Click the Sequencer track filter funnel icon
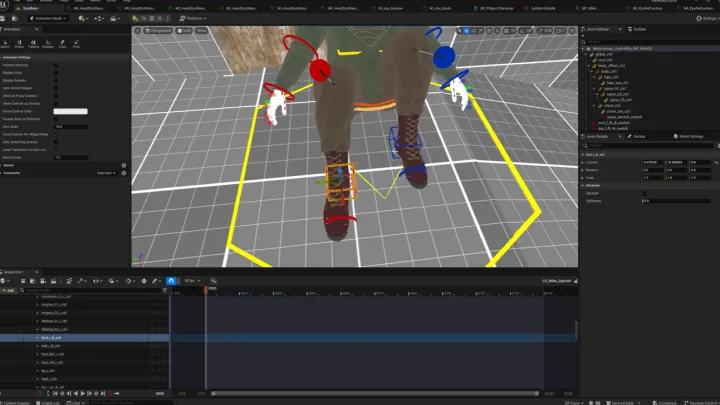This screenshot has width=720, height=405. click(x=165, y=290)
